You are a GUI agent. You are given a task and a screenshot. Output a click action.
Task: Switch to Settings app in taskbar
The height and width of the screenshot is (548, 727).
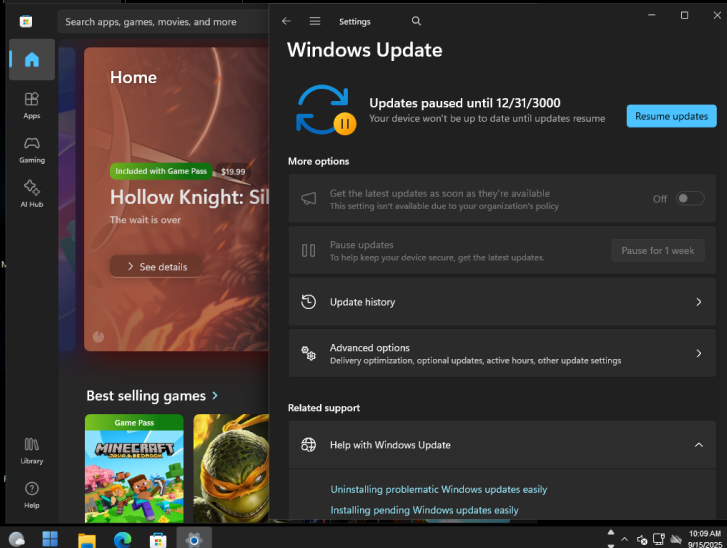194,540
